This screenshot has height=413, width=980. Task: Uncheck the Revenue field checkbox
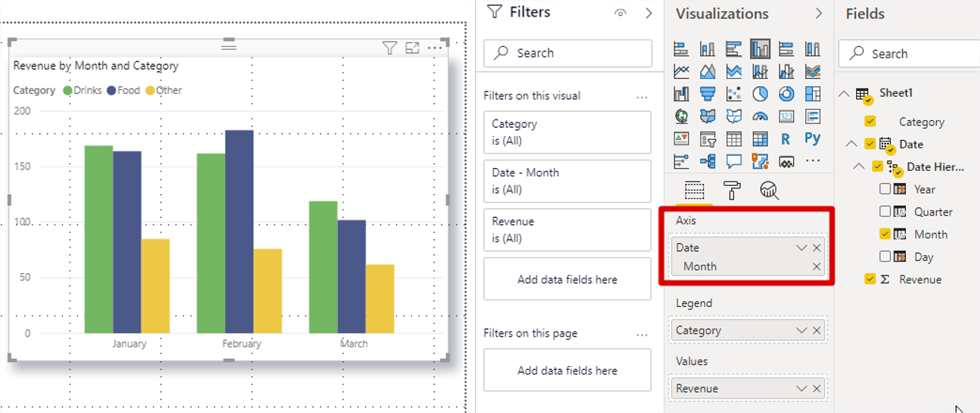click(870, 279)
